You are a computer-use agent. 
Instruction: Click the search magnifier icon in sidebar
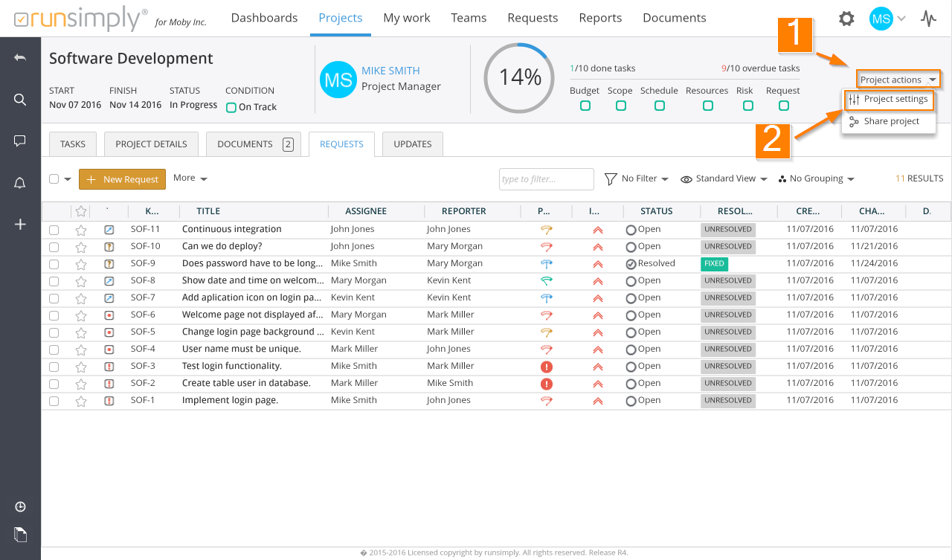click(20, 100)
